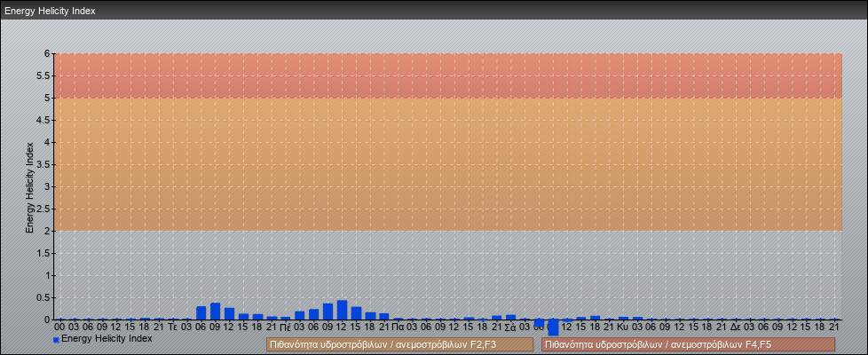Image resolution: width=868 pixels, height=355 pixels.
Task: Click the y-axis value 2.5
Action: tap(43, 209)
